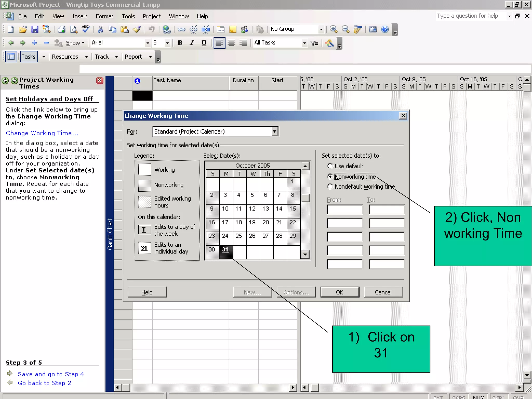Image resolution: width=532 pixels, height=399 pixels.
Task: Click the Cut scissors icon
Action: coord(100,29)
